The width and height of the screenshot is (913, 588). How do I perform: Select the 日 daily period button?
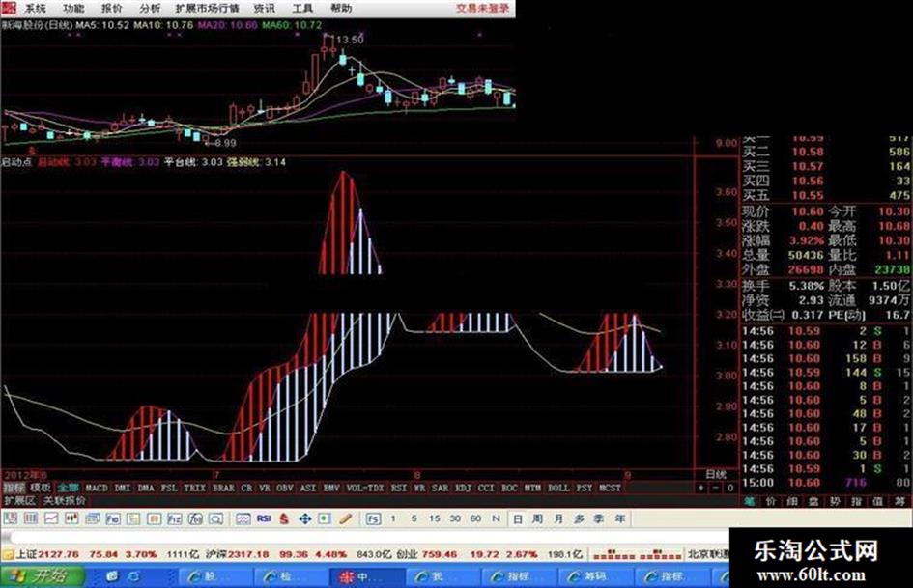pos(517,518)
